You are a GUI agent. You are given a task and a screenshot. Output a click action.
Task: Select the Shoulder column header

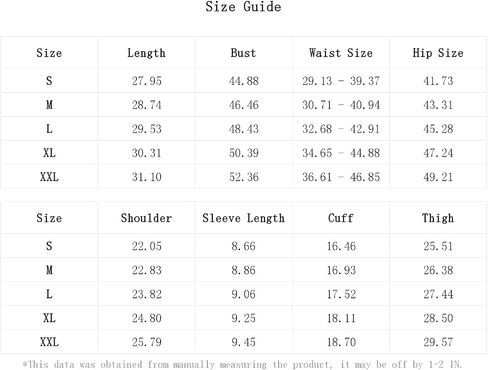point(146,218)
